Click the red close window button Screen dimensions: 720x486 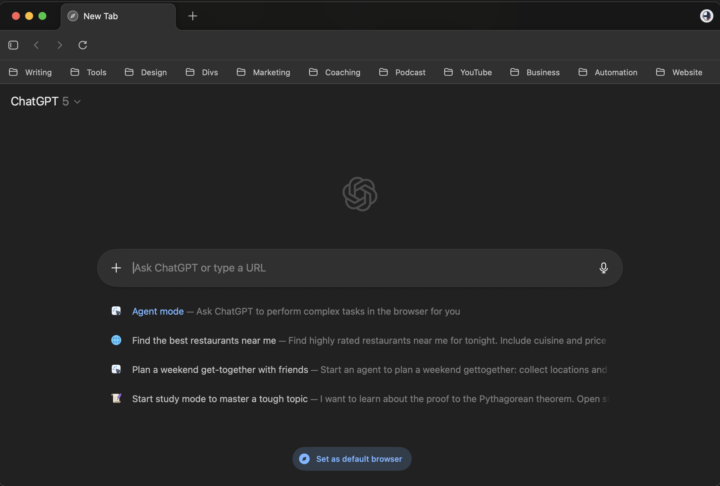tap(16, 16)
